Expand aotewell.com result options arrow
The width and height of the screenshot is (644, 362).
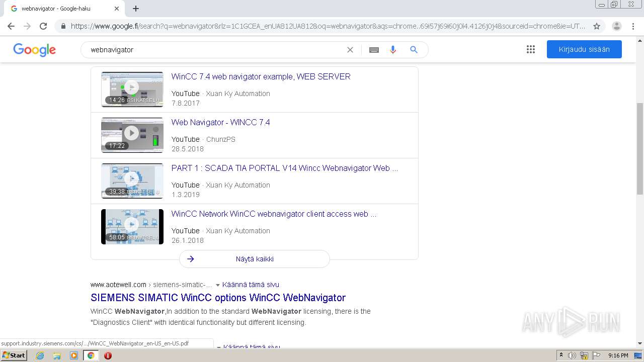217,285
